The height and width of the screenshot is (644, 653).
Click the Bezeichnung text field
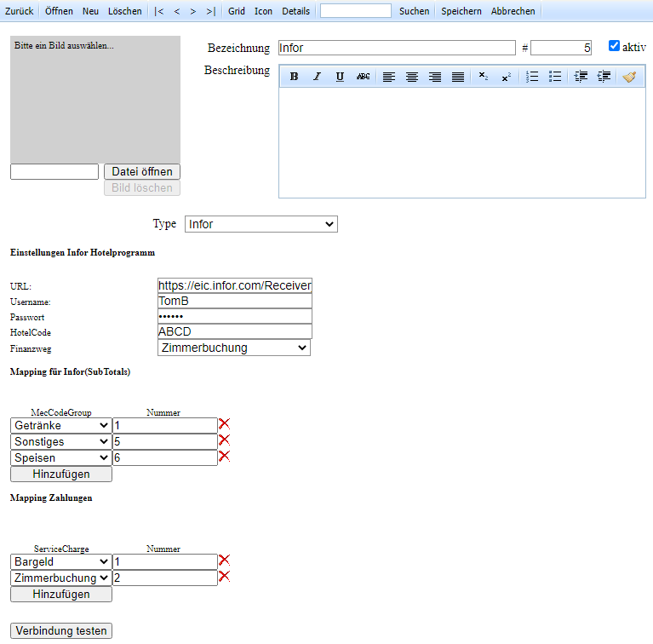point(397,48)
